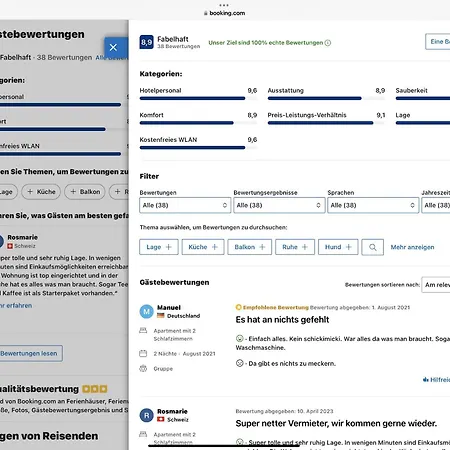Click the Ausstattung rating bar
This screenshot has width=450, height=450.
326,98
